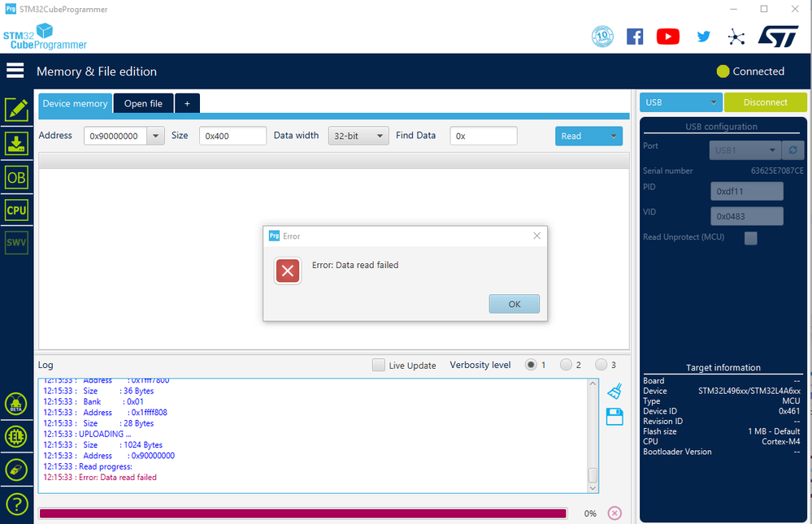The image size is (812, 524).
Task: Open the Twitter icon
Action: [x=703, y=37]
